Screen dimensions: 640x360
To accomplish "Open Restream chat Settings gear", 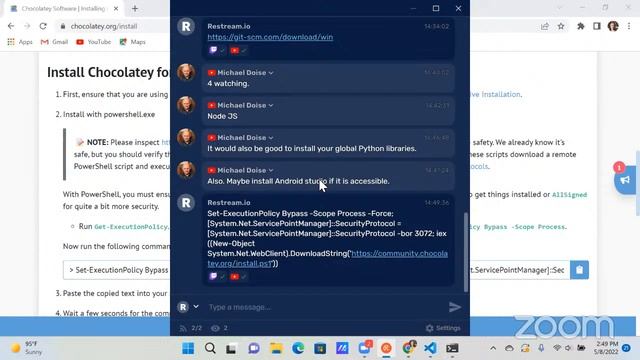I will 443,328.
